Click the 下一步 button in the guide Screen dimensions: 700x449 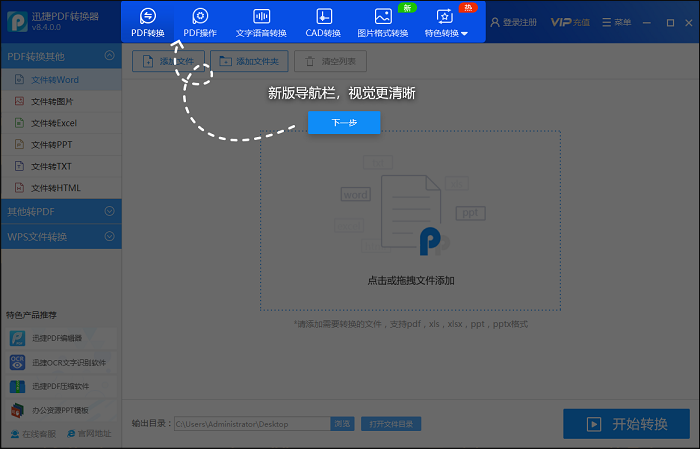(x=344, y=122)
